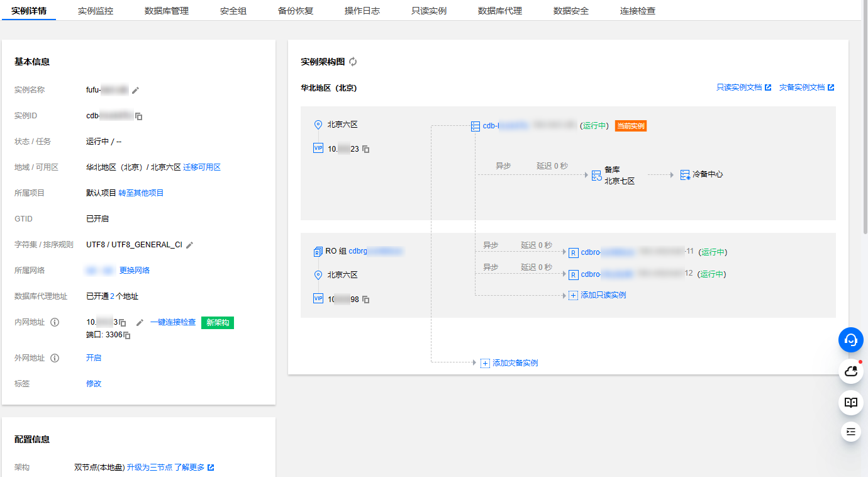Click the floating documentation book icon
The image size is (868, 477).
(x=850, y=402)
